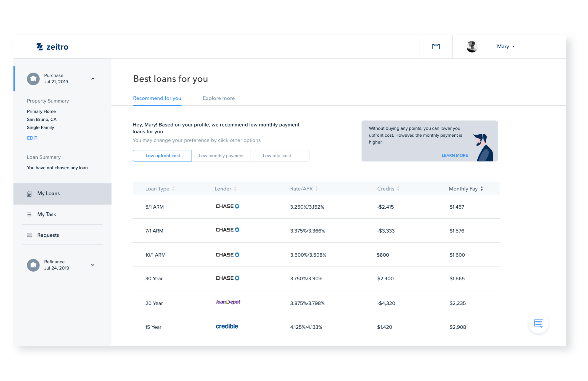Viewport: 588px width, 381px height.
Task: Select Low monthly payment option
Action: 221,156
